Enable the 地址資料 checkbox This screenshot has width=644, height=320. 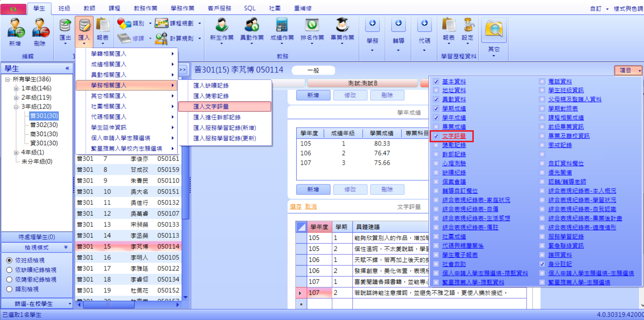click(436, 90)
